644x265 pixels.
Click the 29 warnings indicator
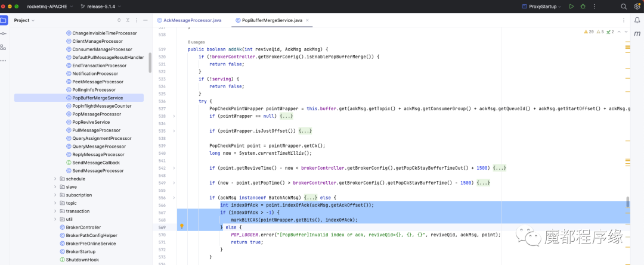tap(589, 32)
